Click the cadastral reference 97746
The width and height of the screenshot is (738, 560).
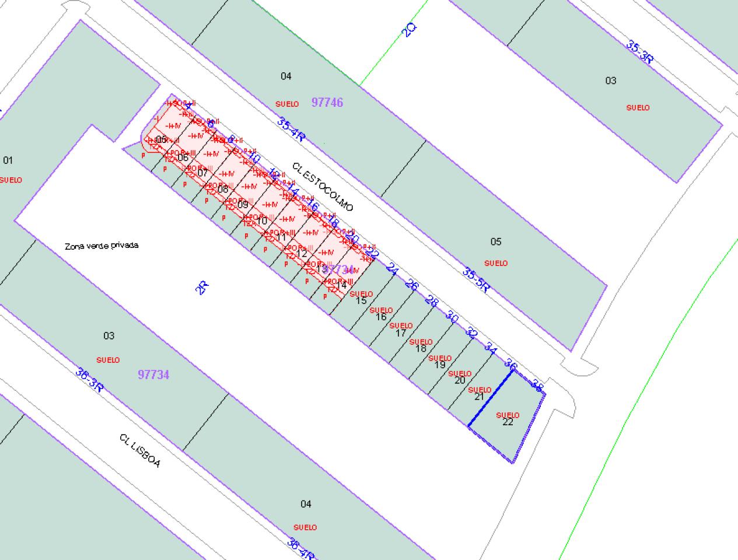pyautogui.click(x=327, y=103)
